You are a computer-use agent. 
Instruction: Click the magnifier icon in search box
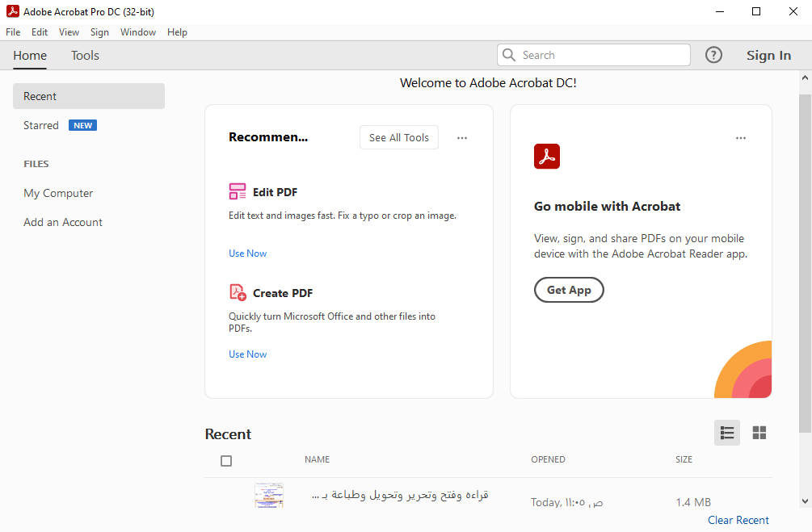[509, 55]
